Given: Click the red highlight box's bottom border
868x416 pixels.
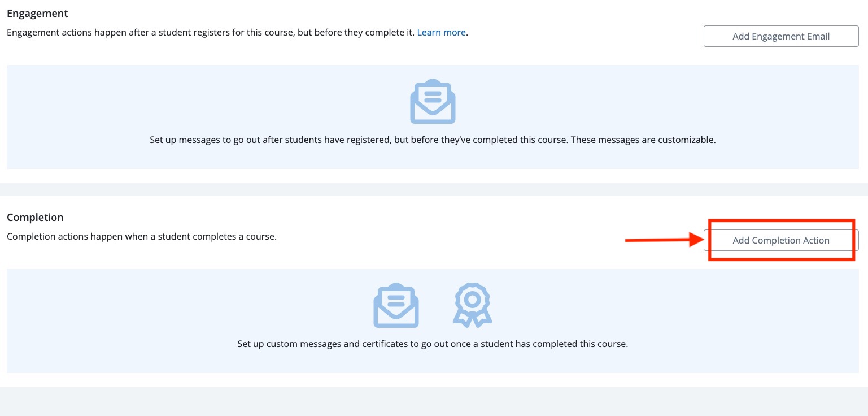Looking at the screenshot, I should (x=781, y=259).
